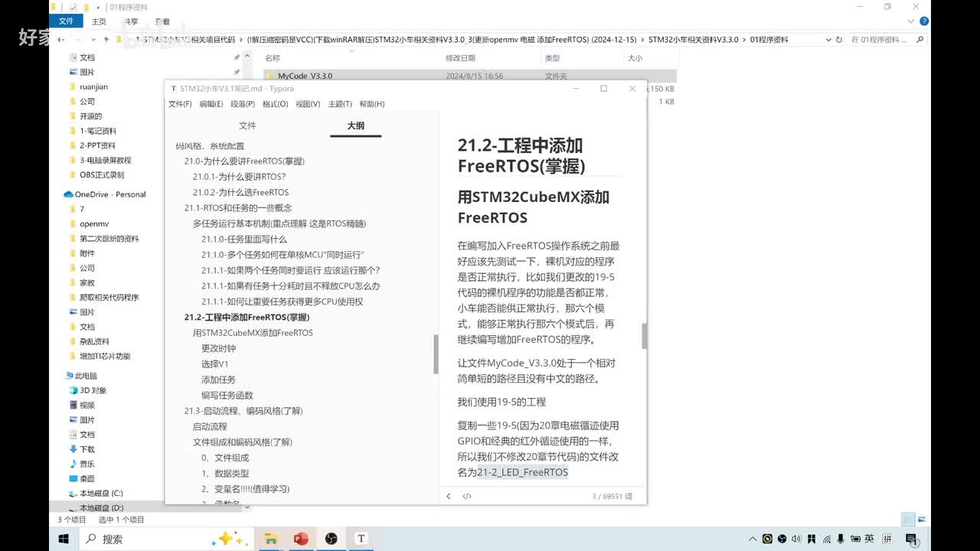
Task: Click the Typora outline panel scrollbar
Action: (436, 354)
